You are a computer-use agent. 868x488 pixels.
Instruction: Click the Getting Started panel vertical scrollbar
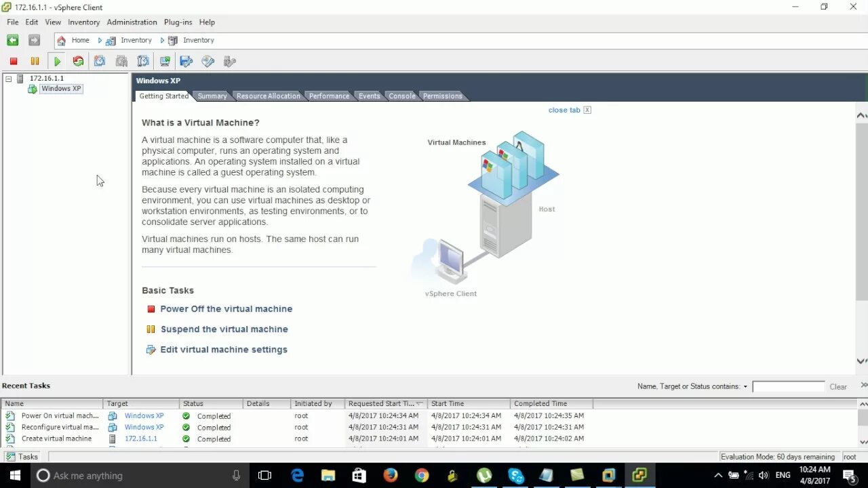pos(862,212)
